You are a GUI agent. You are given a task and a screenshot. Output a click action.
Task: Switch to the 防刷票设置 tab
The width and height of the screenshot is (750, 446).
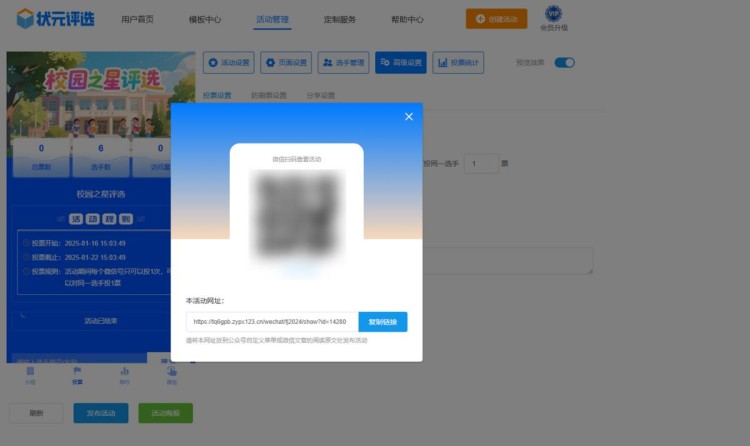[x=268, y=96]
